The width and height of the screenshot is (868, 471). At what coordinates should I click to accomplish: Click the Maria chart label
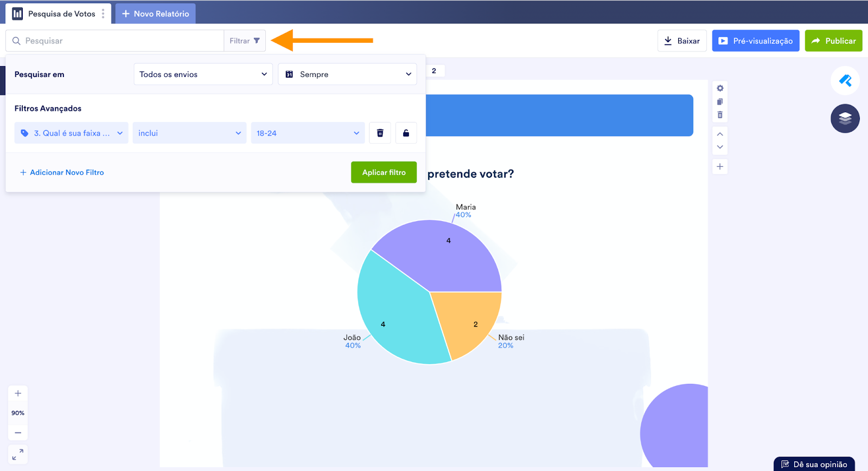pyautogui.click(x=465, y=207)
